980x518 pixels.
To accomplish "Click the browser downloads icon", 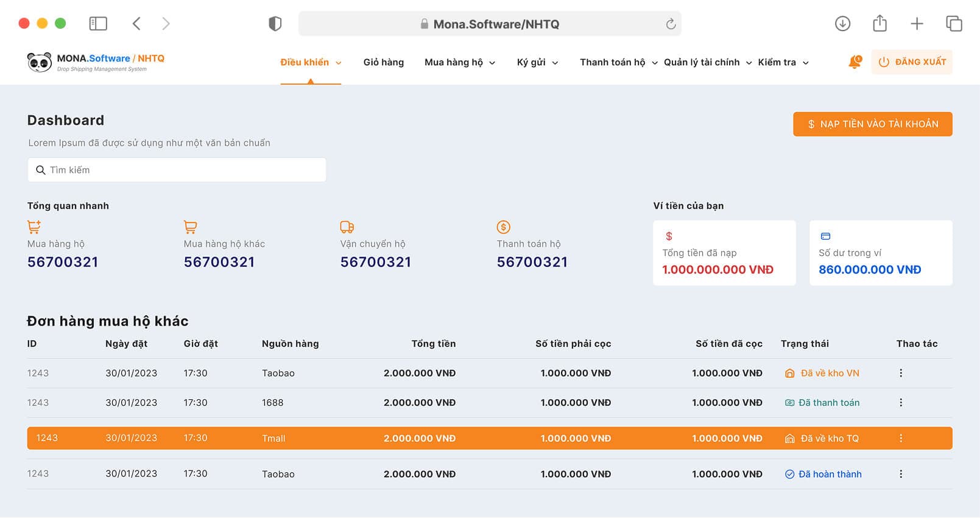I will (842, 24).
